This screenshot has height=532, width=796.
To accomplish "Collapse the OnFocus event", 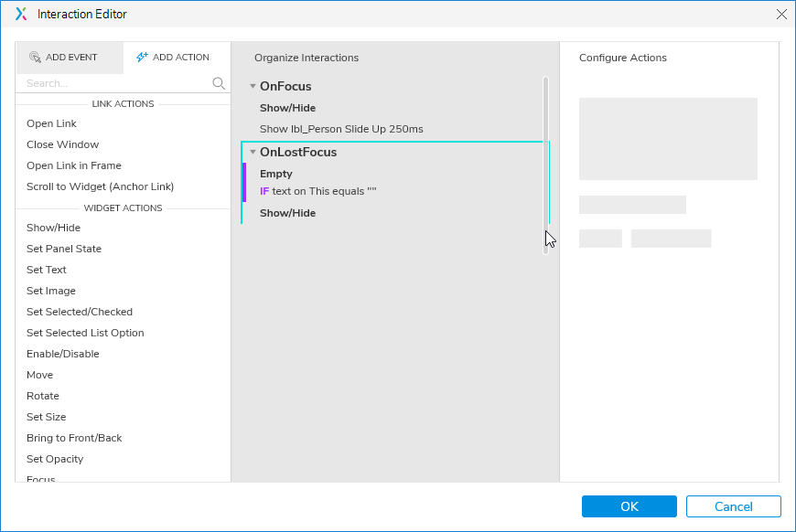I will click(253, 87).
